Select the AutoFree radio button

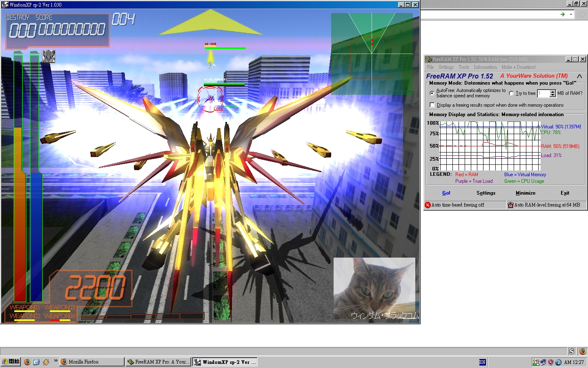tap(432, 93)
